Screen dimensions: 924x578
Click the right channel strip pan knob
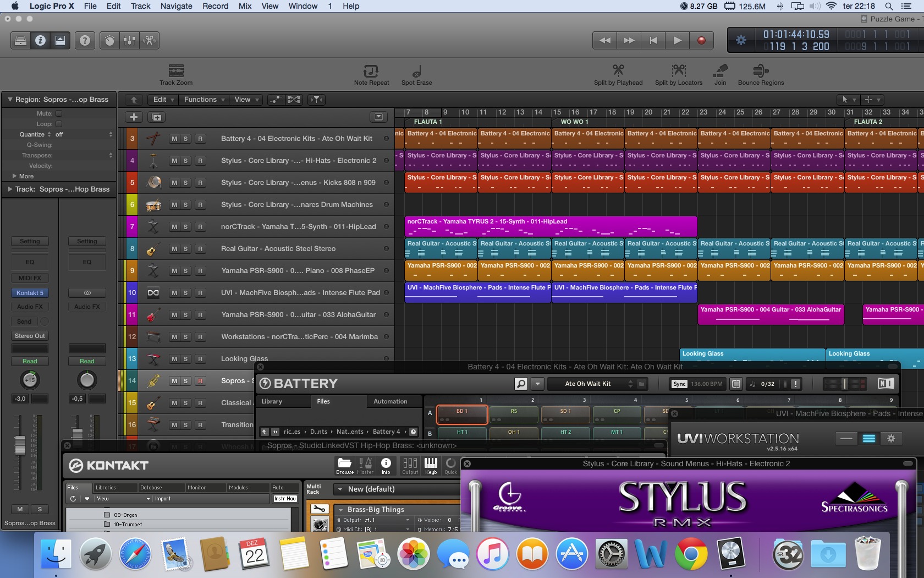tap(87, 380)
